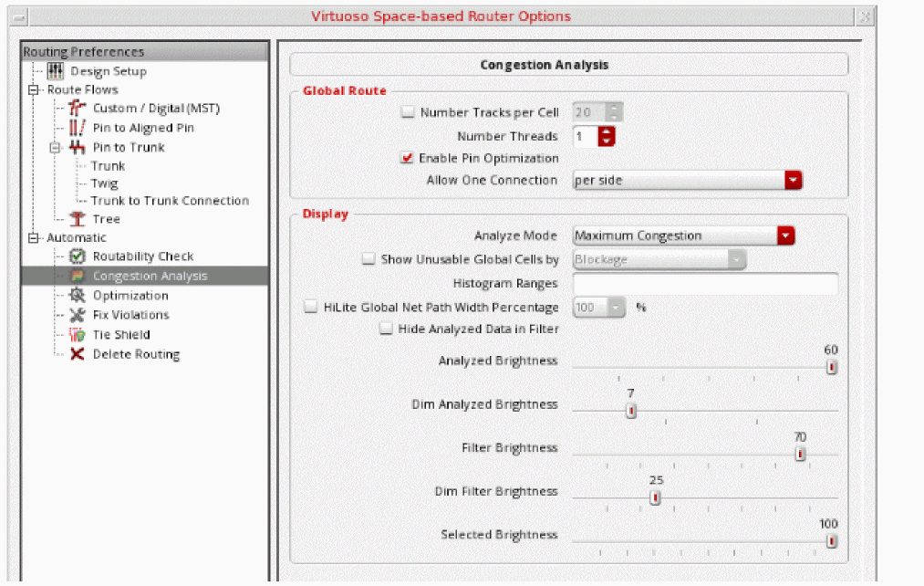Screen dimensions: 924x586
Task: Click the Pin to Trunk icon
Action: tap(77, 147)
